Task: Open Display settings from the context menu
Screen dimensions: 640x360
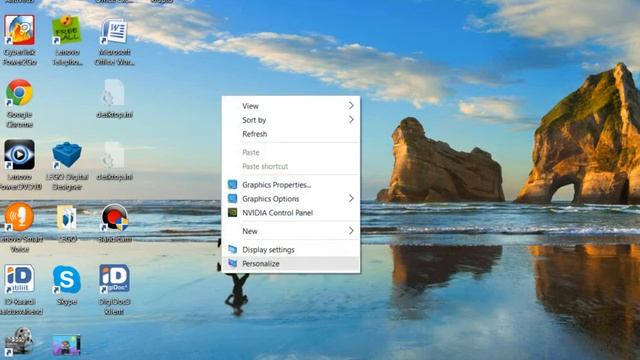Action: coord(291,249)
